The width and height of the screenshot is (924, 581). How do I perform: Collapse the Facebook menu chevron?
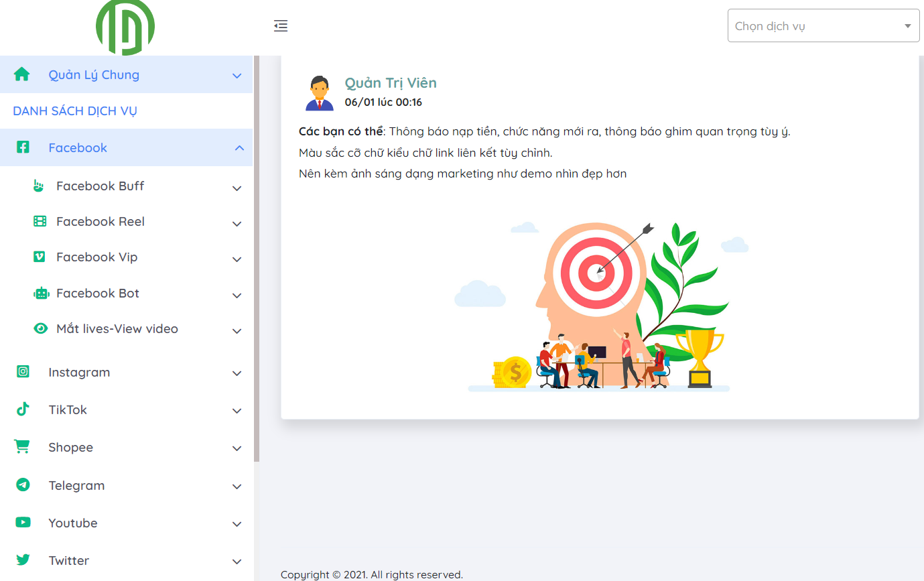click(239, 148)
